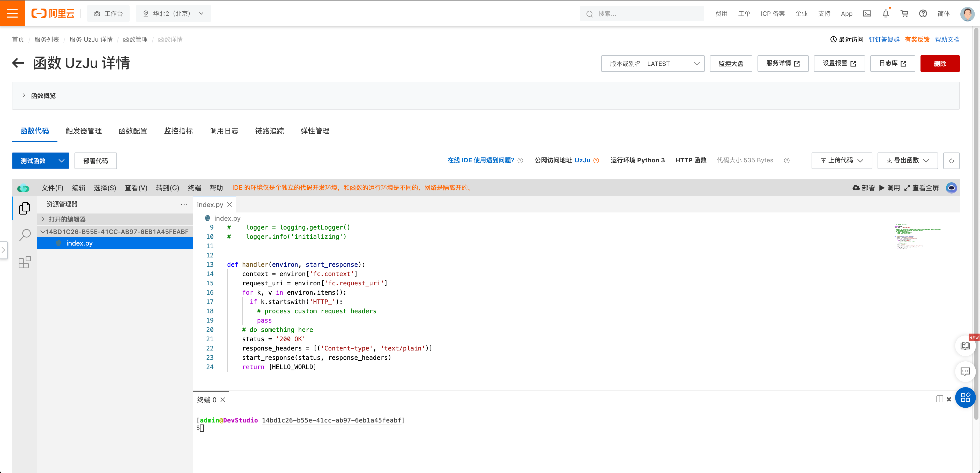Image resolution: width=980 pixels, height=473 pixels.
Task: Open the 导出函数 dropdown
Action: 907,161
